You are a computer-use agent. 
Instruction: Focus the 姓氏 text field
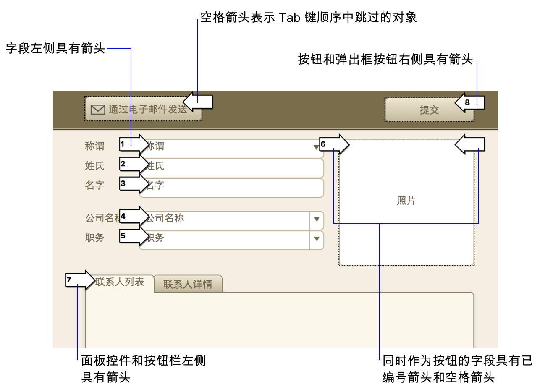235,167
